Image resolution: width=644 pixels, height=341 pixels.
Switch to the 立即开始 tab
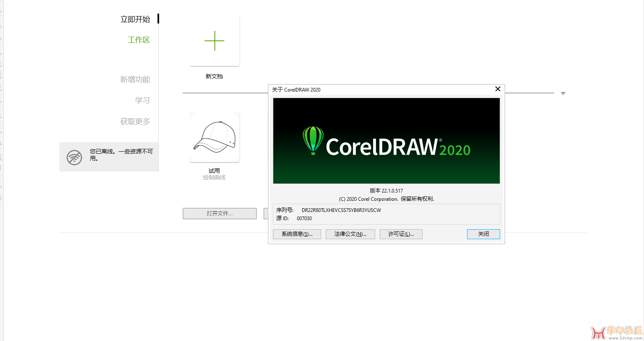(x=135, y=19)
